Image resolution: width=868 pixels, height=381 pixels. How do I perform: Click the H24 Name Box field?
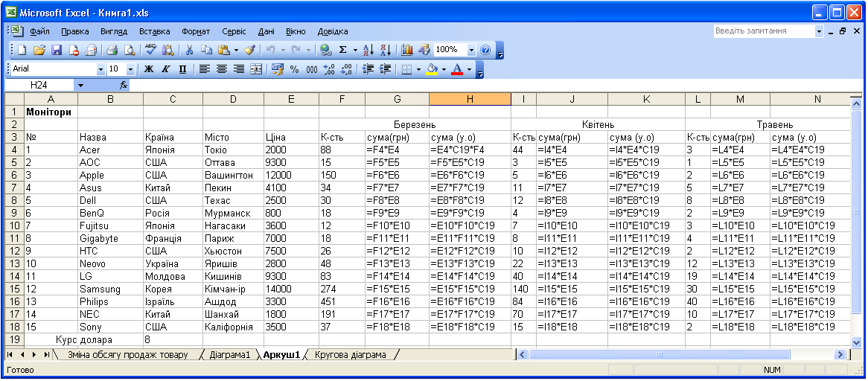[x=39, y=86]
